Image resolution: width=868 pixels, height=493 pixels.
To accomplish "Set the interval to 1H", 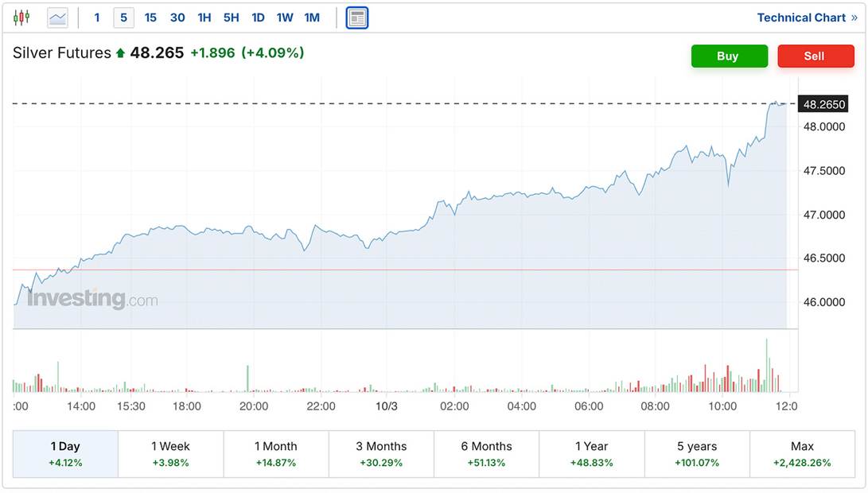I will coord(204,17).
